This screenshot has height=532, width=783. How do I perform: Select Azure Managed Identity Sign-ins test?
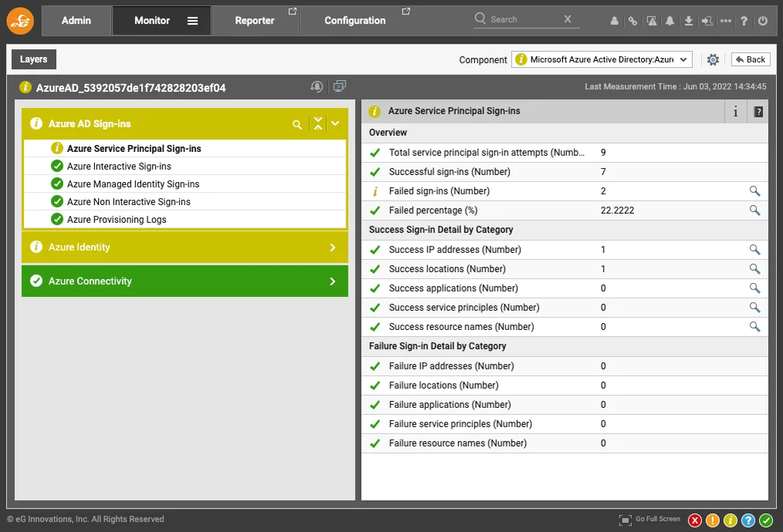(185, 184)
